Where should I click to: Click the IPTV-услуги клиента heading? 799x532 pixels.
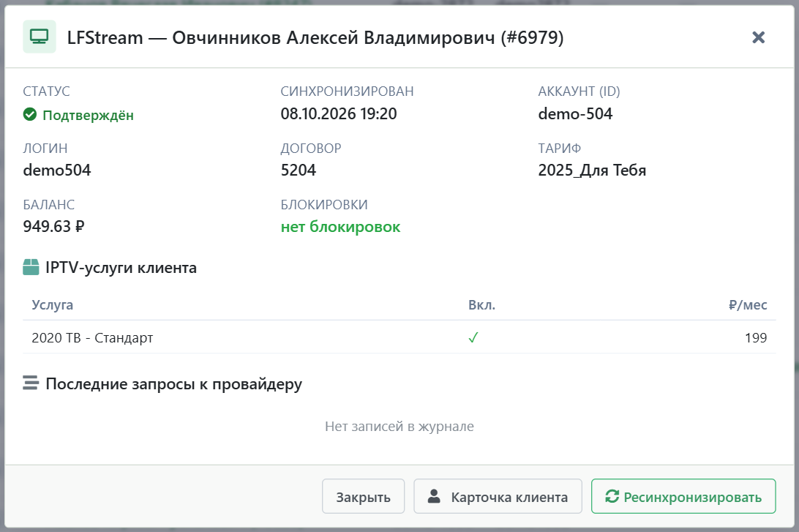(121, 268)
